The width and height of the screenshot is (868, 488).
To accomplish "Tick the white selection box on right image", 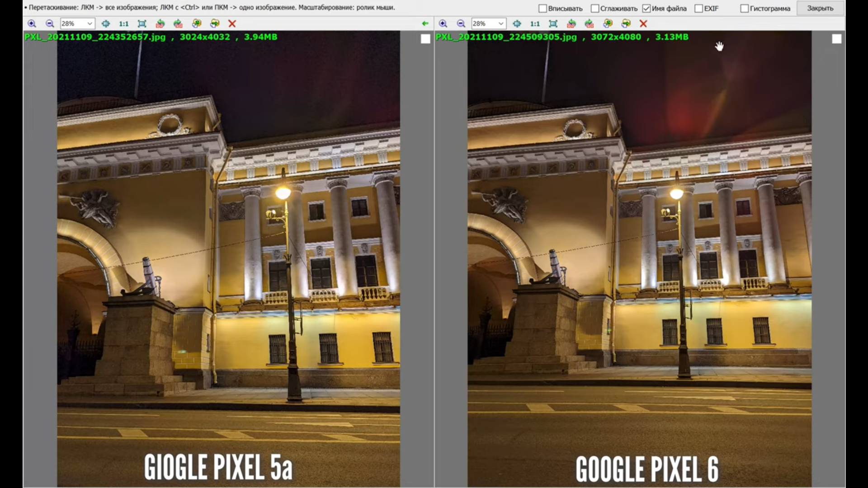I will coord(836,39).
